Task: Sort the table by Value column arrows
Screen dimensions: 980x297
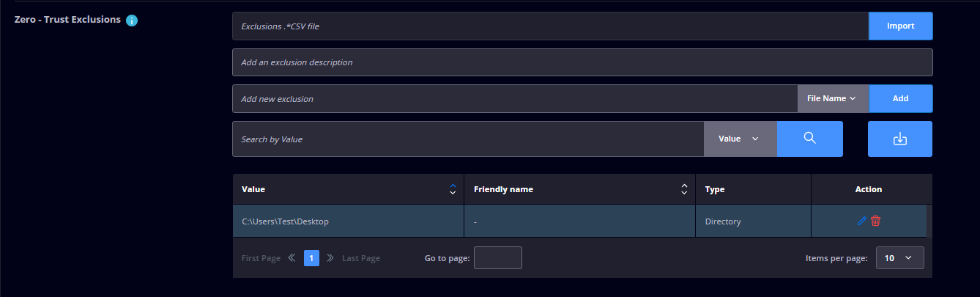Action: (x=453, y=189)
